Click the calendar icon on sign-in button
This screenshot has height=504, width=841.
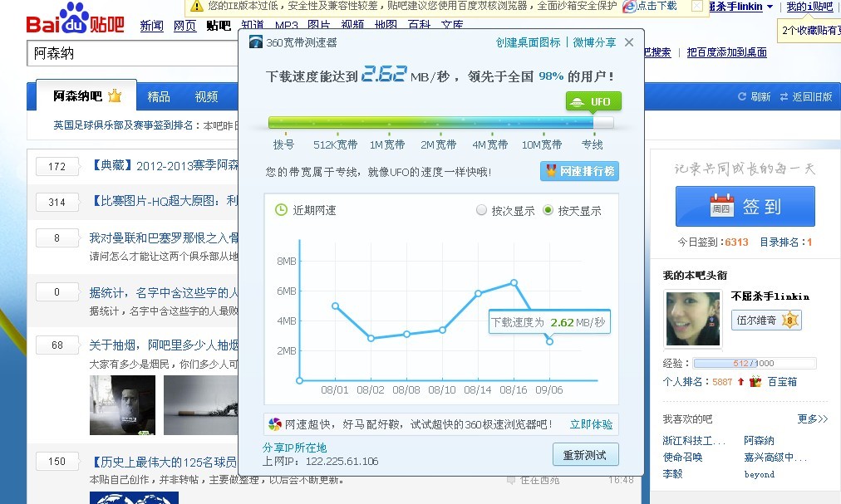coord(721,206)
